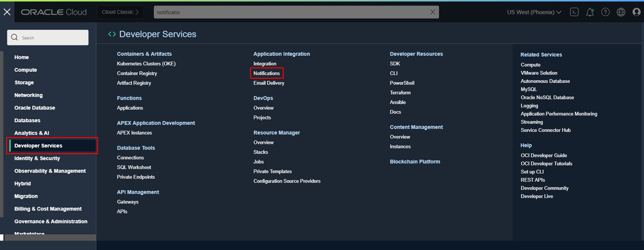
Task: Click the top console search bar
Action: [289, 12]
